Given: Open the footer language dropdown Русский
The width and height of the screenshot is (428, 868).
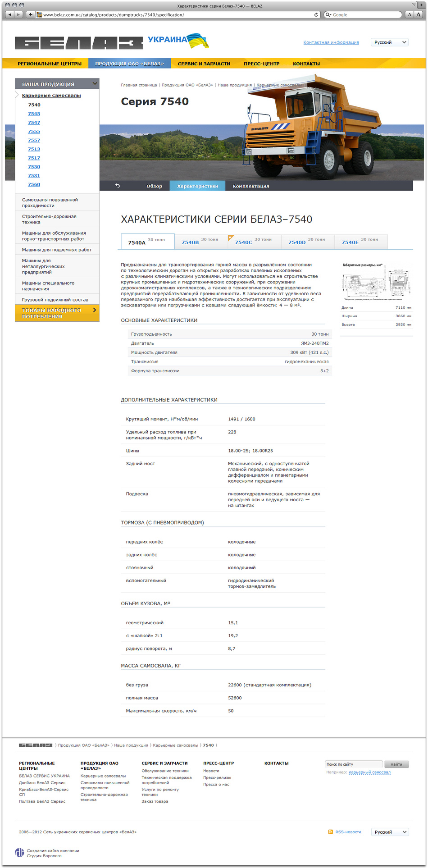Looking at the screenshot, I should click(390, 832).
